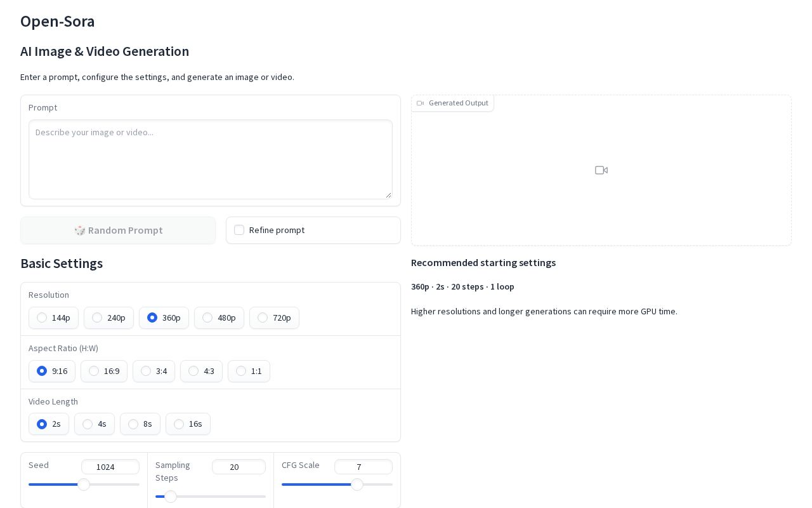This screenshot has width=812, height=508.
Task: Click the Video Length label
Action: (53, 401)
